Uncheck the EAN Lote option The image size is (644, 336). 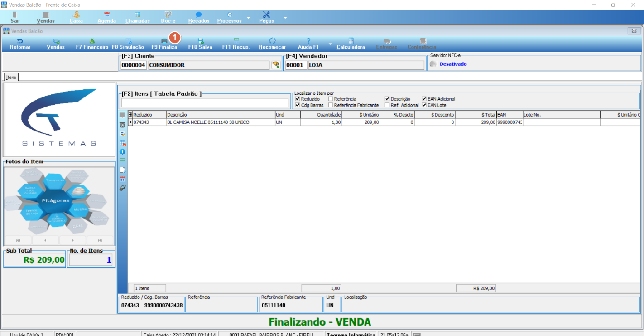click(x=424, y=105)
